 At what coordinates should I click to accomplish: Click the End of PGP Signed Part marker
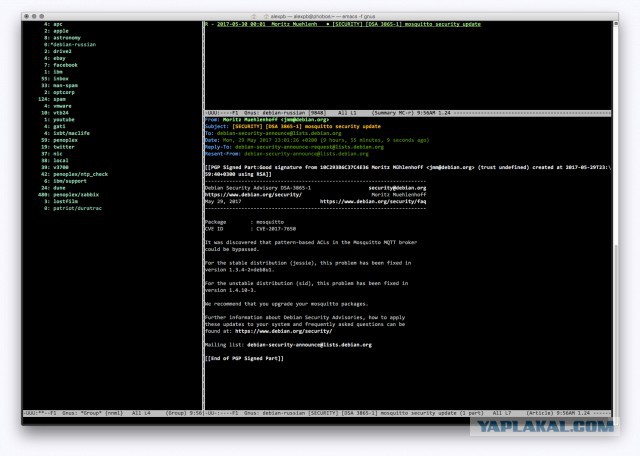244,358
